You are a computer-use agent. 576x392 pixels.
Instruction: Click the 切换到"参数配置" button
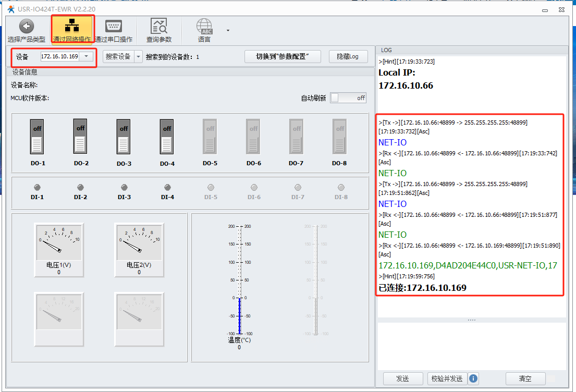(x=283, y=56)
